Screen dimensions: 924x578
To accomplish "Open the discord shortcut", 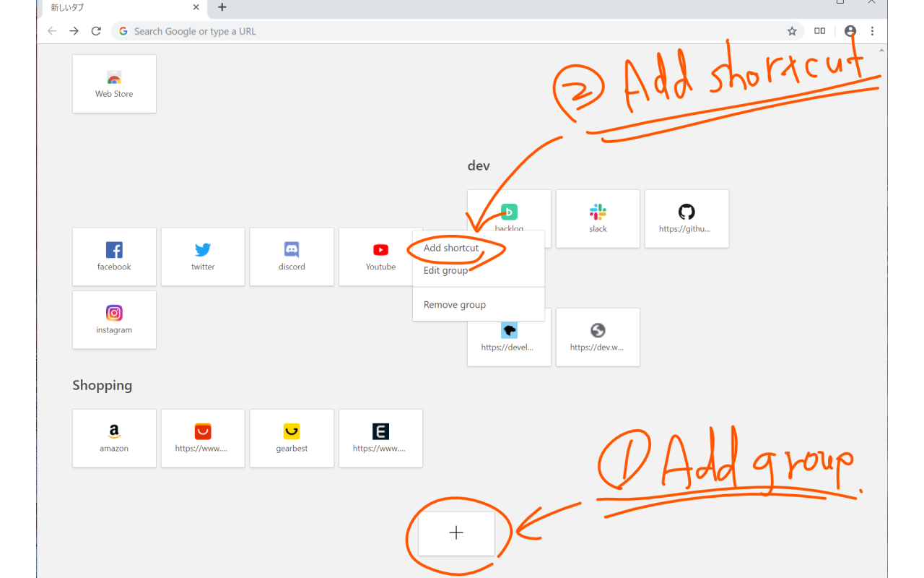I will coord(292,256).
